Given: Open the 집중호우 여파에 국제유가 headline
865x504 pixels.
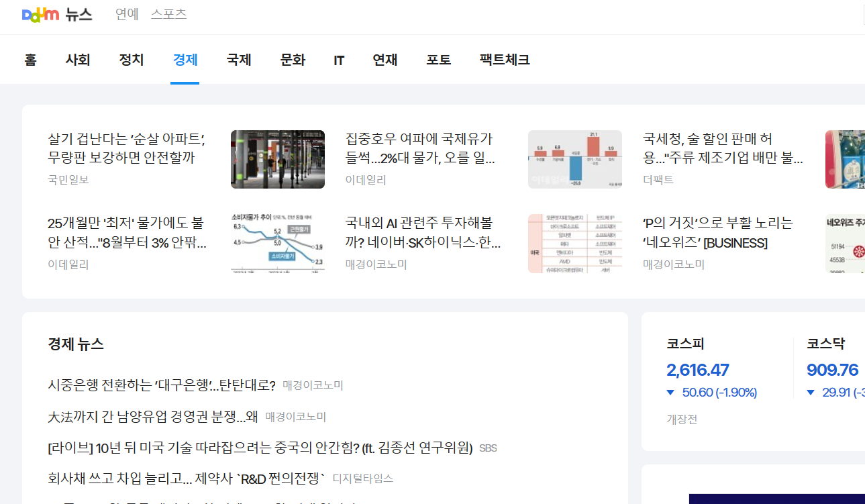Looking at the screenshot, I should 420,149.
